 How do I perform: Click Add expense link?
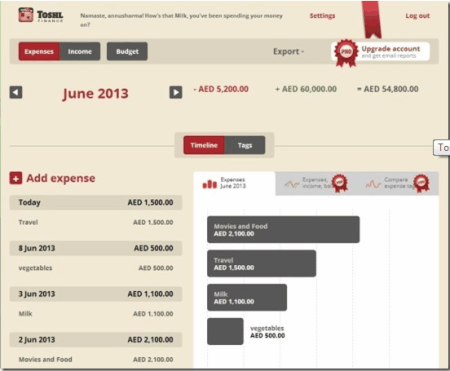[61, 178]
